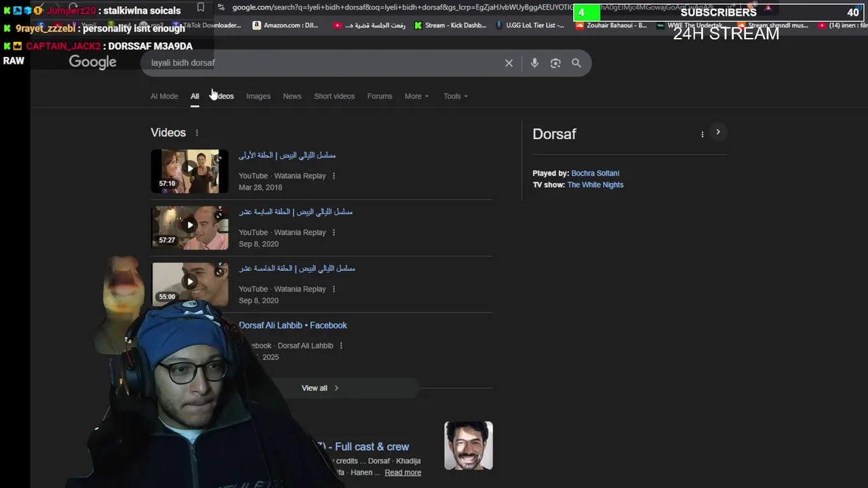Submit search with the magnifier icon
Viewport: 868px width, 488px height.
click(x=576, y=63)
